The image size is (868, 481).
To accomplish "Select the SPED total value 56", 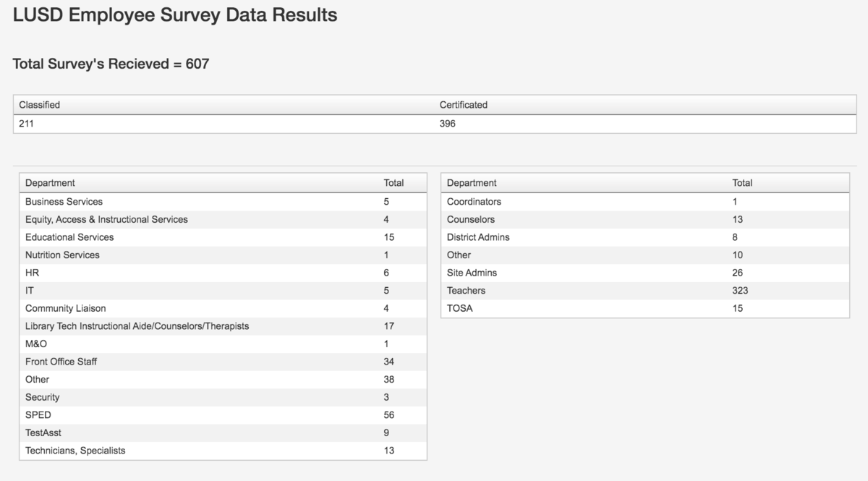I will pyautogui.click(x=389, y=414).
